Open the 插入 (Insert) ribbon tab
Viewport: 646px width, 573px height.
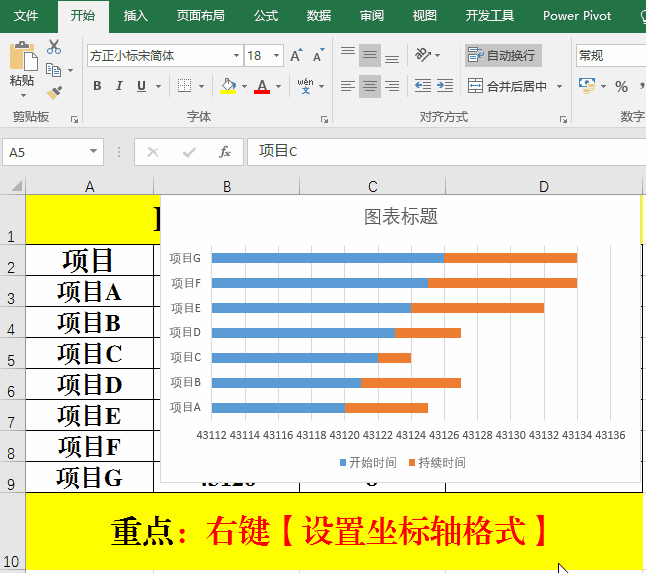135,16
